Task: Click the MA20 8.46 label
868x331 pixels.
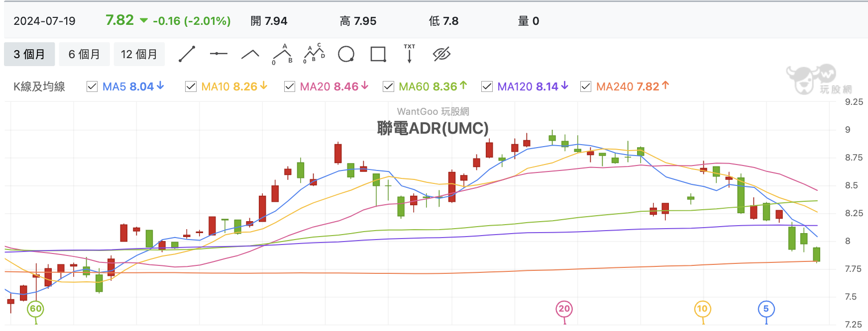Action: (x=334, y=86)
